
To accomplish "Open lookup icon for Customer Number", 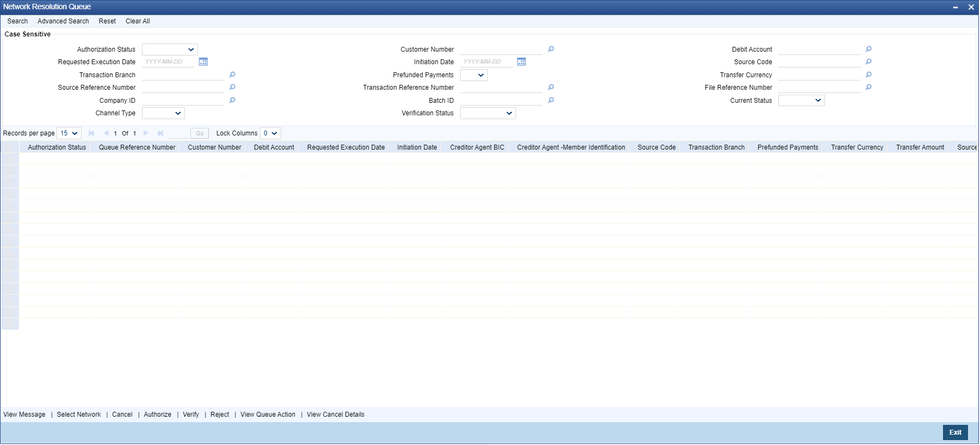I will 551,49.
